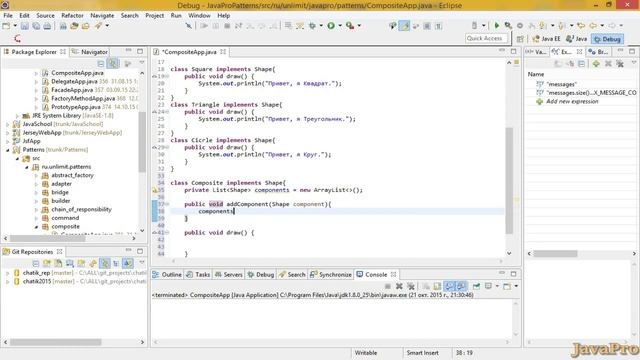The image size is (640, 360).
Task: Expand the JavaSchool project node
Action: (x=7, y=124)
